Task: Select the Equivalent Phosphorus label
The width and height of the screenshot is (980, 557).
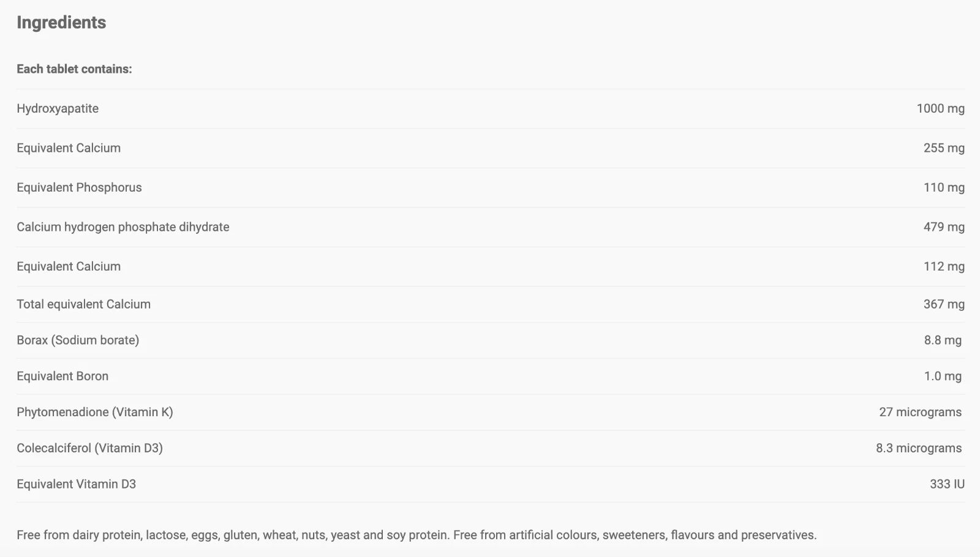Action: tap(79, 187)
